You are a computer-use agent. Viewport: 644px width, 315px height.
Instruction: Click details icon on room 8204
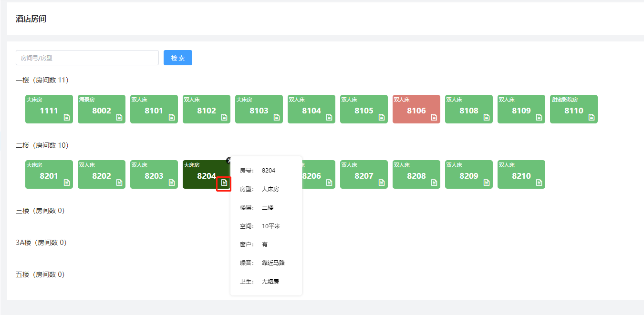tap(224, 183)
